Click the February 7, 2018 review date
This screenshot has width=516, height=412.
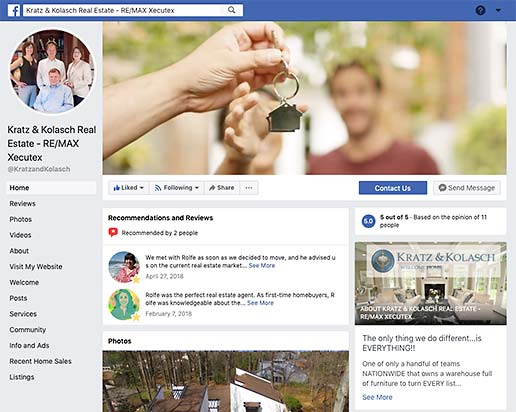pos(168,314)
